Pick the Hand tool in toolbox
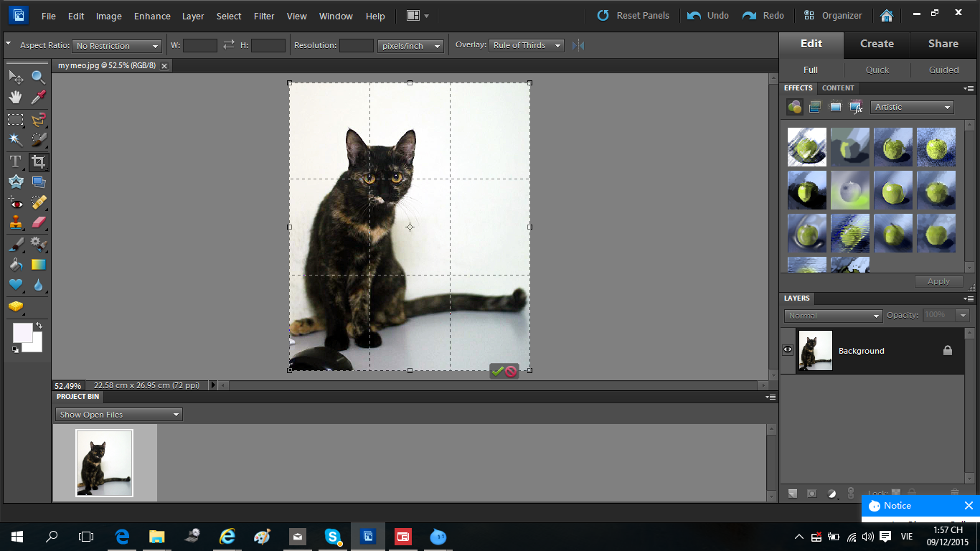980x551 pixels. point(15,98)
